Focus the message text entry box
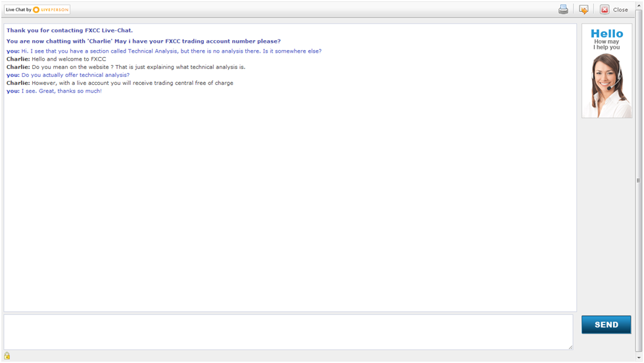Screen dimensions: 644x363 coord(288,332)
